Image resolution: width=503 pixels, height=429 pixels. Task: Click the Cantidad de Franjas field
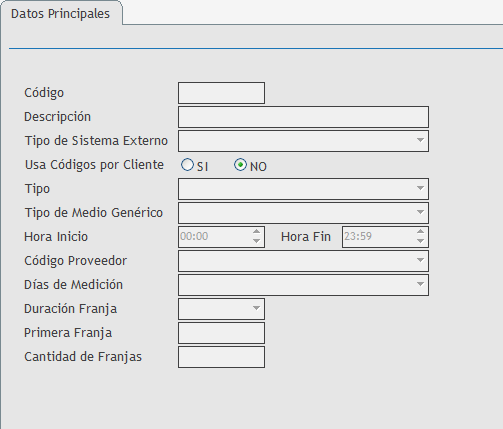click(x=221, y=357)
